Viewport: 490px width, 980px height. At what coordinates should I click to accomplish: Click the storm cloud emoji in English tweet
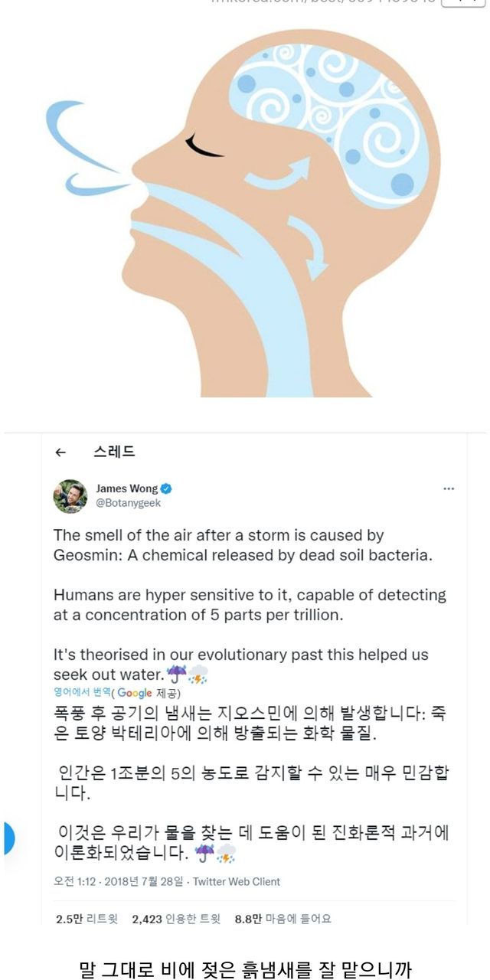coord(198,675)
